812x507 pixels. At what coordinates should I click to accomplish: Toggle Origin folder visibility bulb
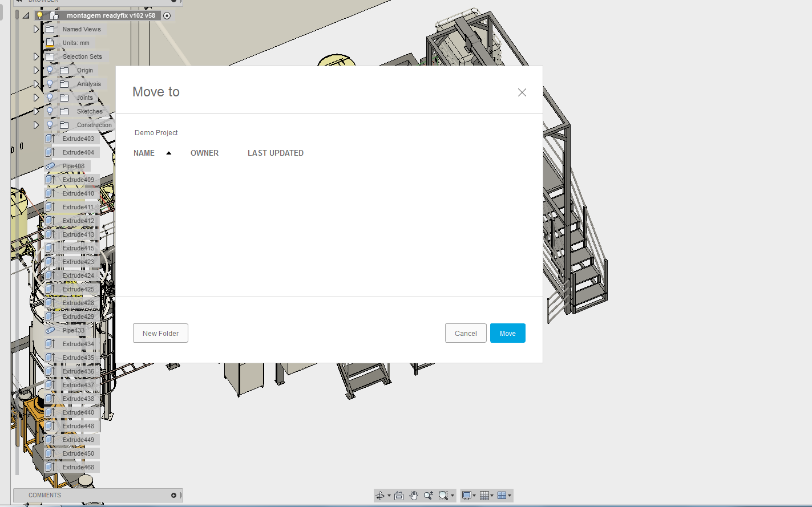(50, 70)
